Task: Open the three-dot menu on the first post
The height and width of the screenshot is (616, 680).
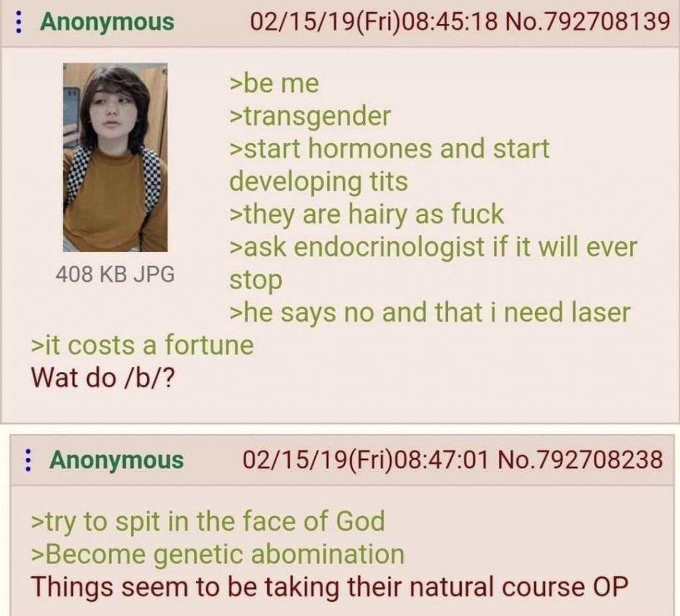Action: click(x=18, y=22)
